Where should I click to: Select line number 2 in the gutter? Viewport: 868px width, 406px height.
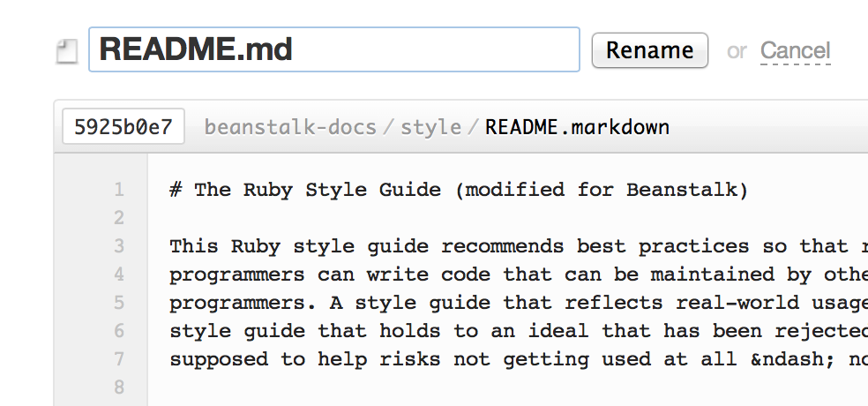click(x=119, y=218)
